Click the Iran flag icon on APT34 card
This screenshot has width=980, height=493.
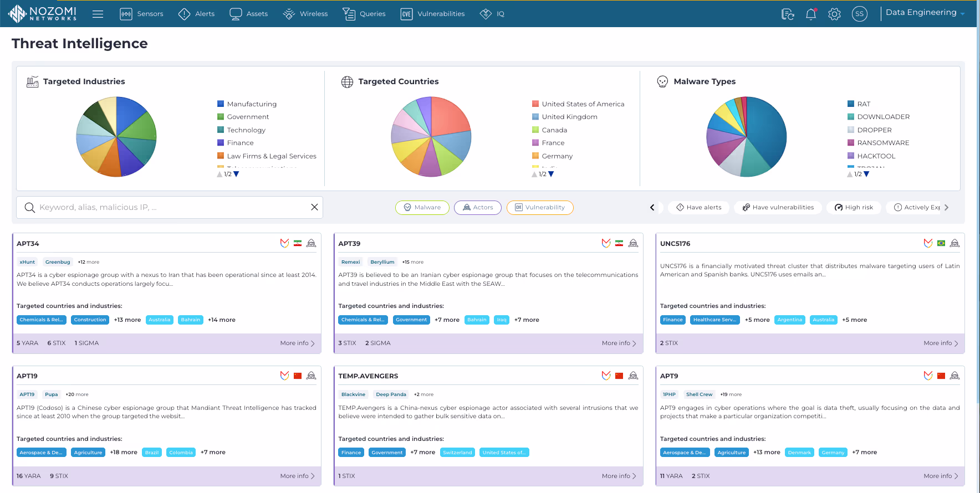(x=298, y=243)
